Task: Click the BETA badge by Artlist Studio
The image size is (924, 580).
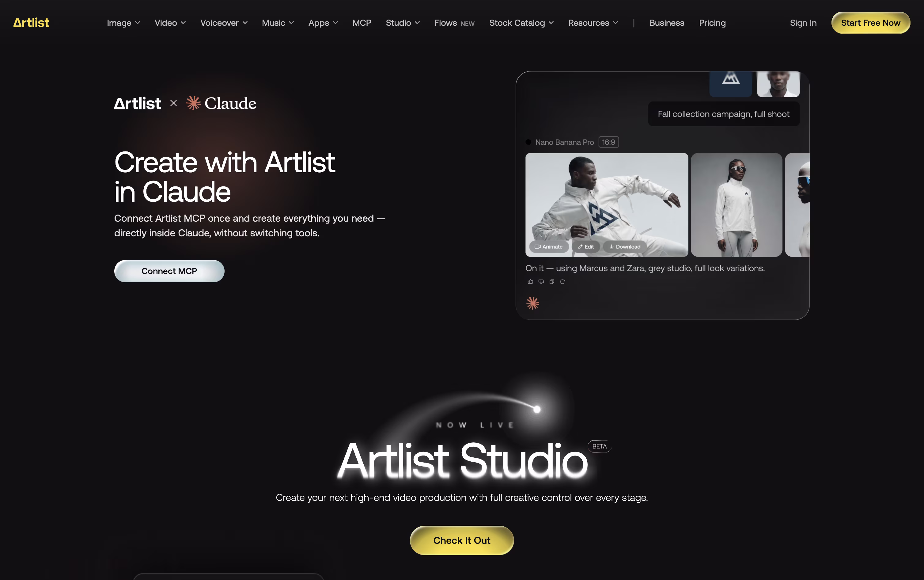Action: click(599, 447)
